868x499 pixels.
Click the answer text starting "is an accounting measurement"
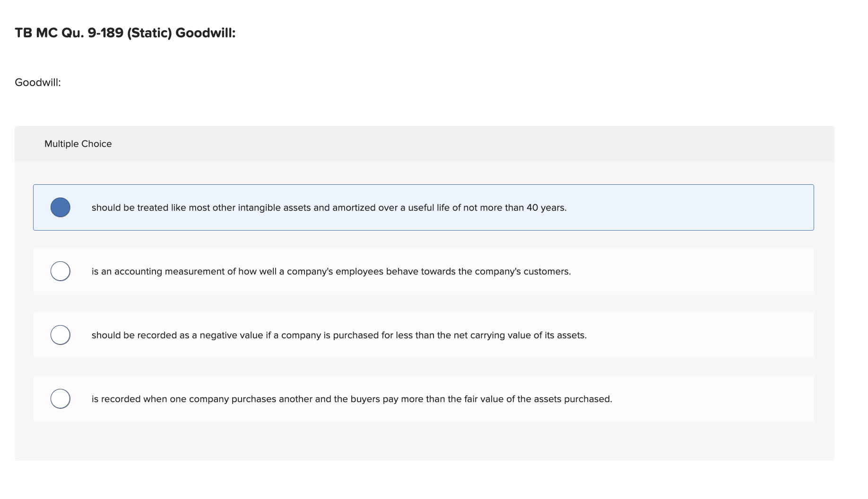point(331,272)
